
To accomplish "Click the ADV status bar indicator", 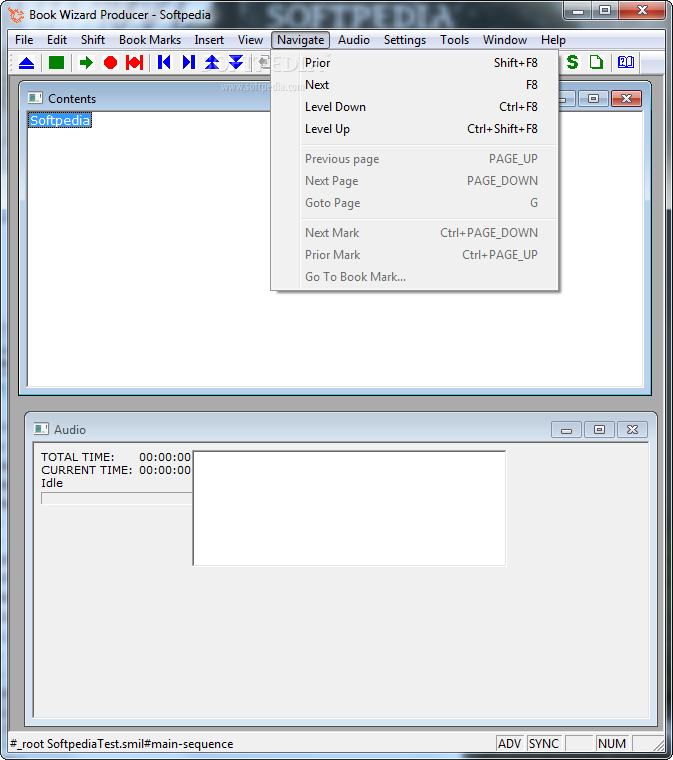I will (509, 744).
